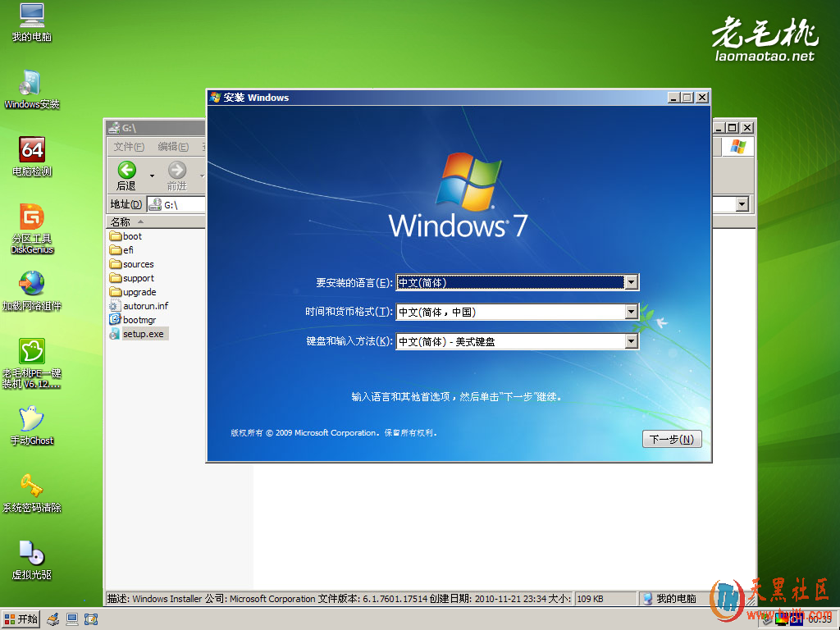Select the setup.exe file
The image size is (840, 630).
point(143,334)
